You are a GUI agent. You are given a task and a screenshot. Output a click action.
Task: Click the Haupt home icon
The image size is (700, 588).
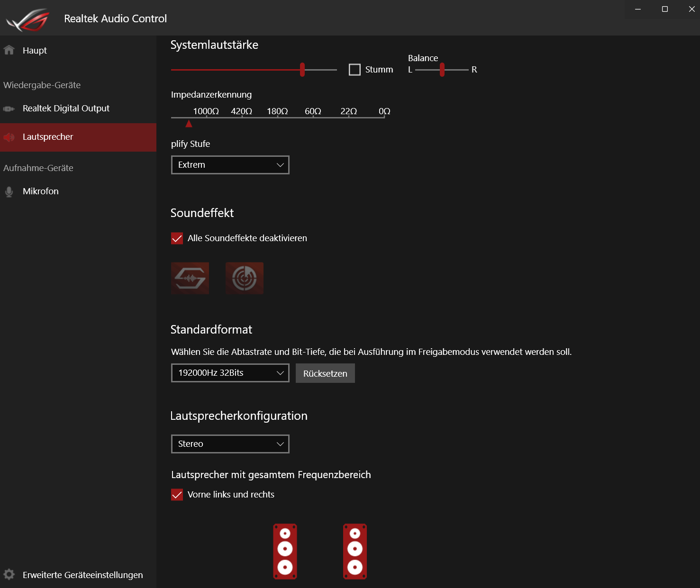tap(9, 50)
